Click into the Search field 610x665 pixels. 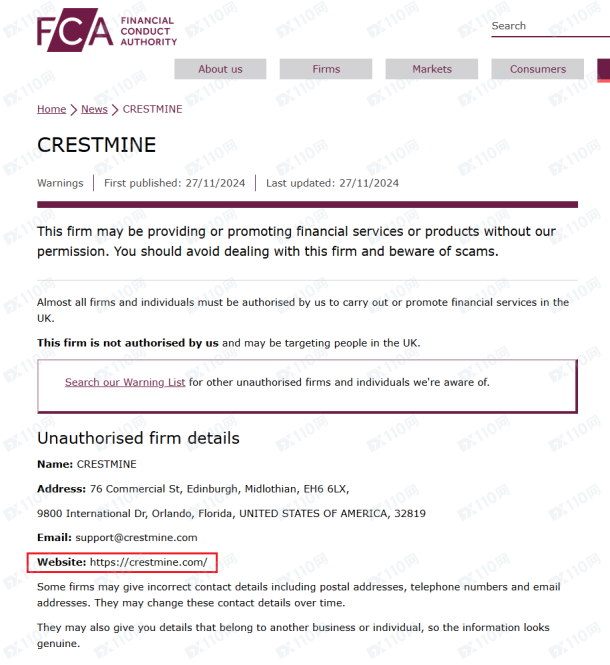(x=550, y=26)
